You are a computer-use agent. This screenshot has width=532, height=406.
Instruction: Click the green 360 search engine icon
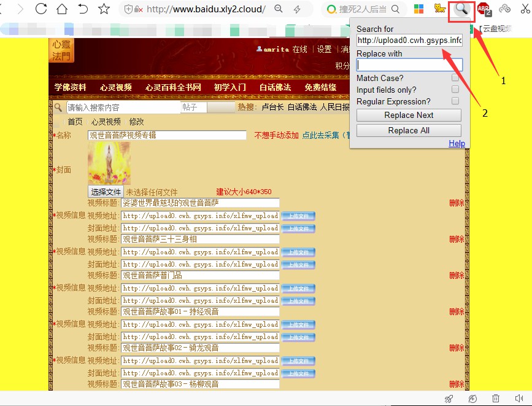click(x=331, y=9)
